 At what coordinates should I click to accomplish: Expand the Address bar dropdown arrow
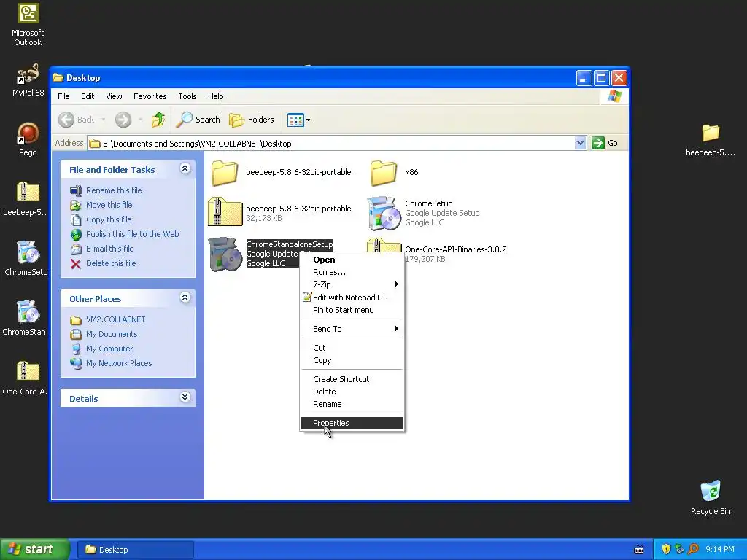580,143
